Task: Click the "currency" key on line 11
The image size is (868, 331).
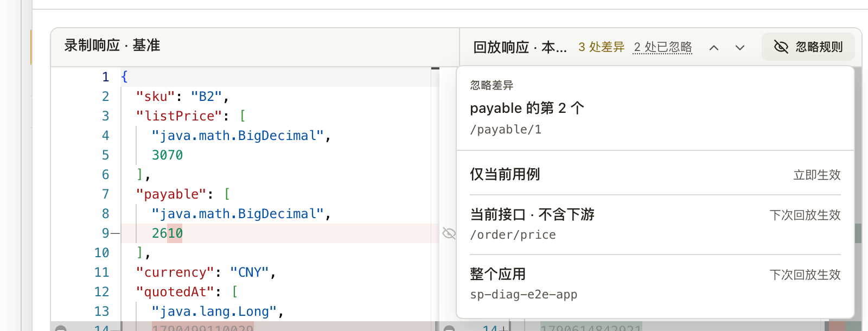Action: coord(175,272)
